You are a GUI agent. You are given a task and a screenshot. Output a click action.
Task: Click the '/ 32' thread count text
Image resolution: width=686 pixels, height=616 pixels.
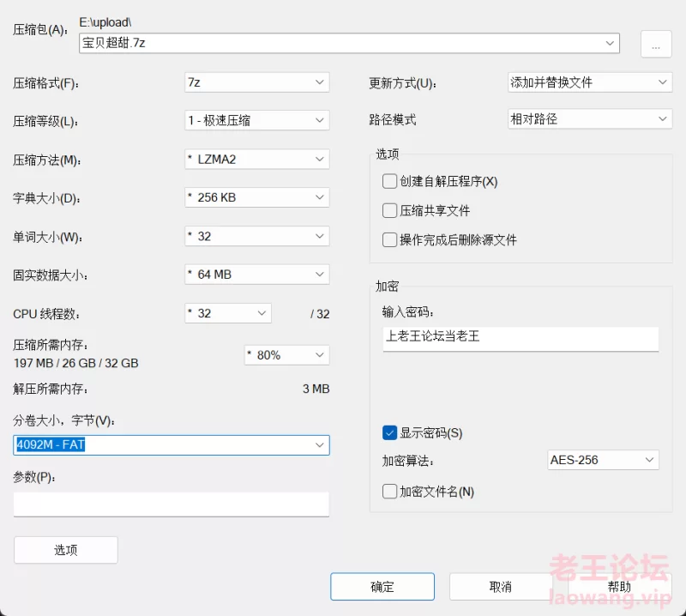click(320, 314)
